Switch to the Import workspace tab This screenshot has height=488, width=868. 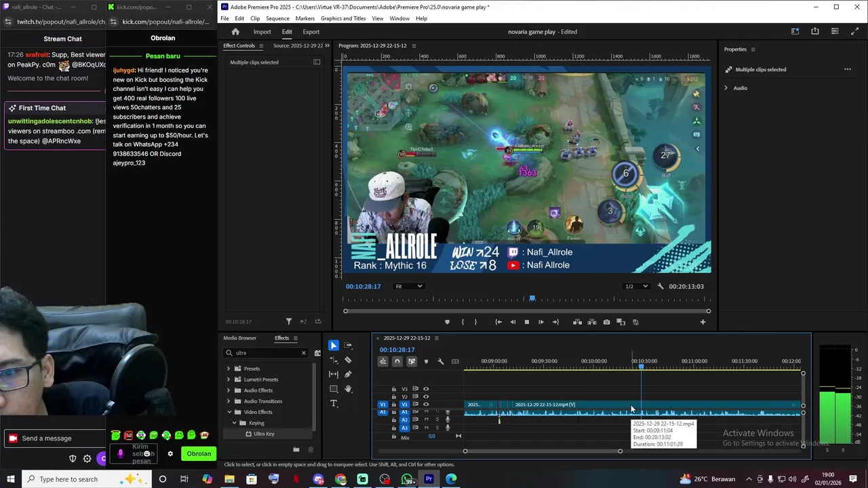tap(262, 32)
